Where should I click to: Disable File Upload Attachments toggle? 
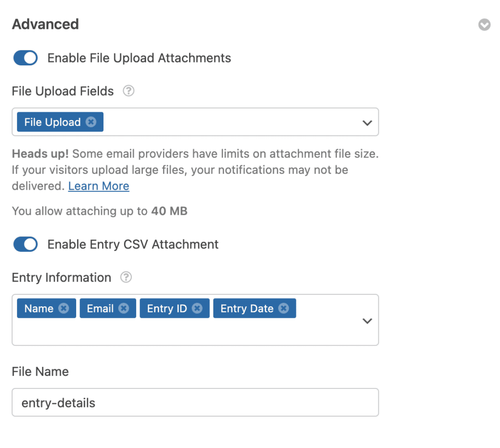click(x=25, y=58)
